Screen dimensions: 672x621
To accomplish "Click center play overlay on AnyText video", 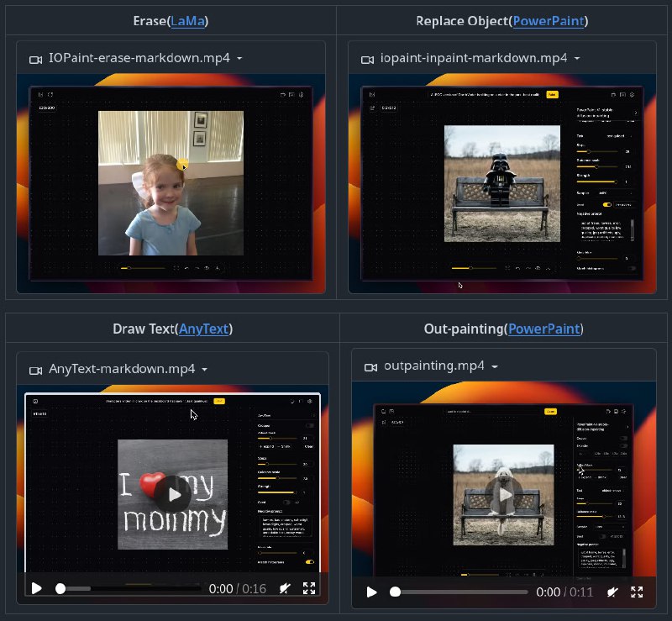I will click(x=172, y=494).
